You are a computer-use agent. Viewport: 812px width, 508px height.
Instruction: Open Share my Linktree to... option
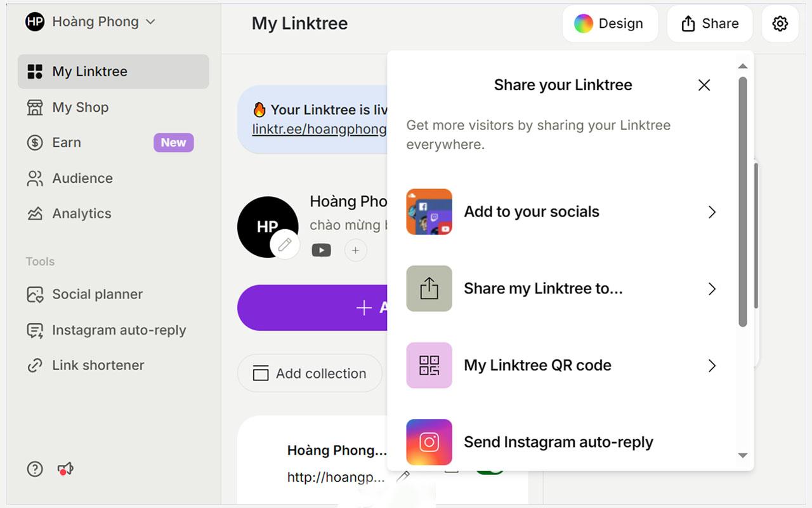(x=562, y=289)
